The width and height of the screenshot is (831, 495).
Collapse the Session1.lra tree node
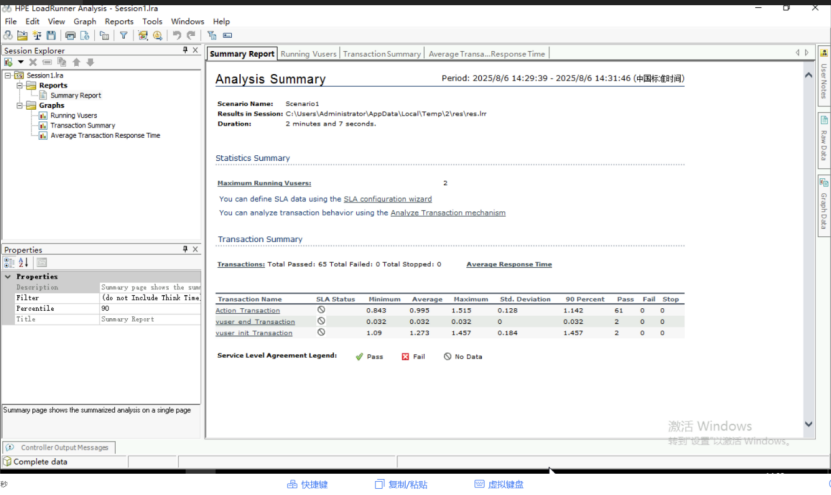click(x=8, y=75)
